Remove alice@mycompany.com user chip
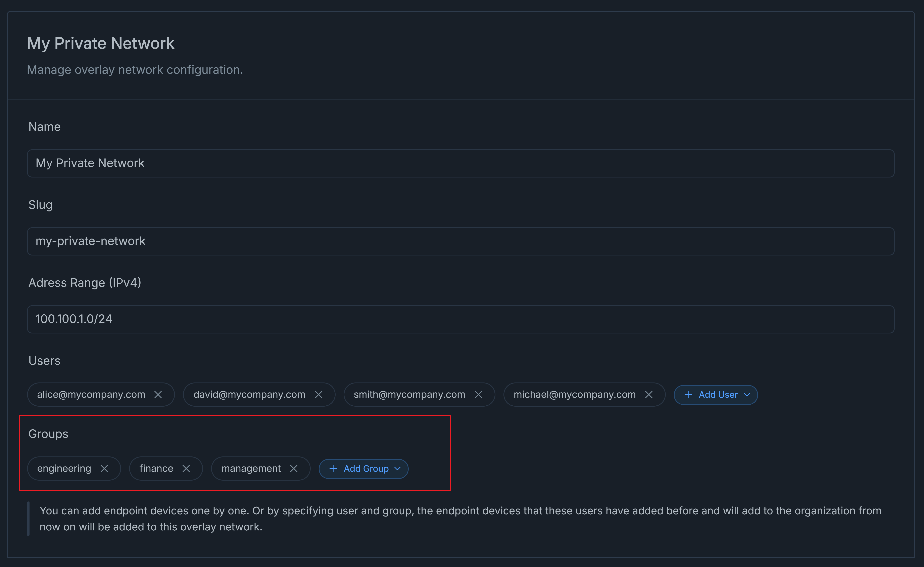Screen dimensions: 924x567 coord(158,394)
